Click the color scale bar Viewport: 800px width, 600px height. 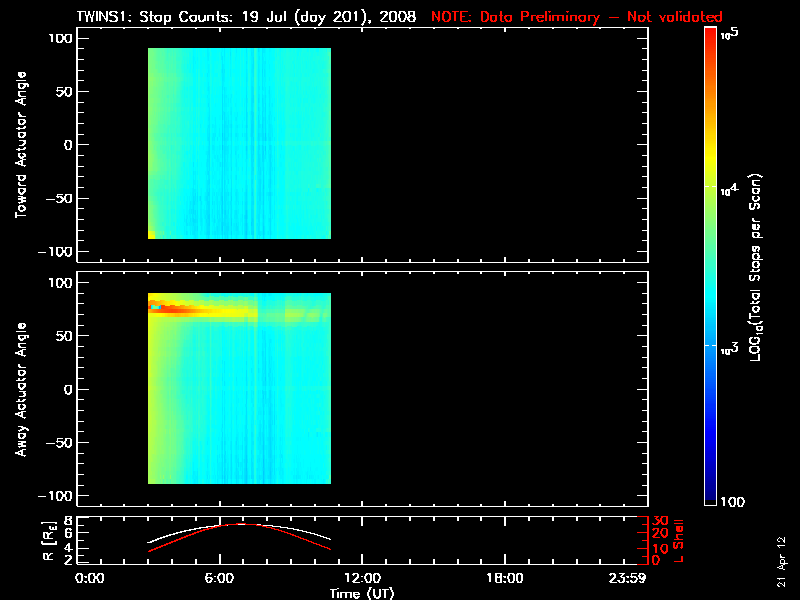(x=710, y=266)
